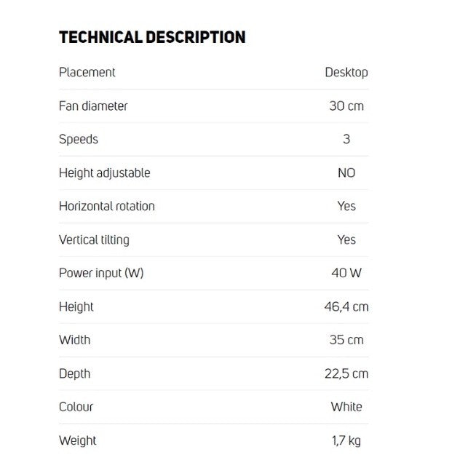Click the TECHNICAL DESCRIPTION heading

click(152, 37)
